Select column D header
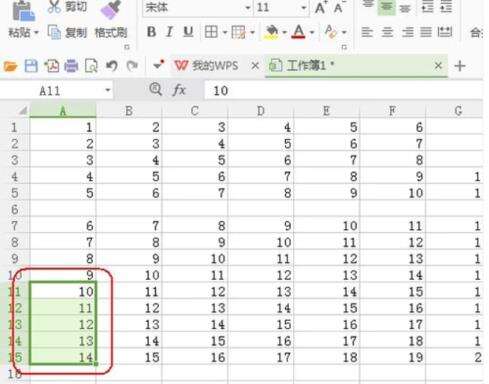This screenshot has height=384, width=489. [260, 111]
